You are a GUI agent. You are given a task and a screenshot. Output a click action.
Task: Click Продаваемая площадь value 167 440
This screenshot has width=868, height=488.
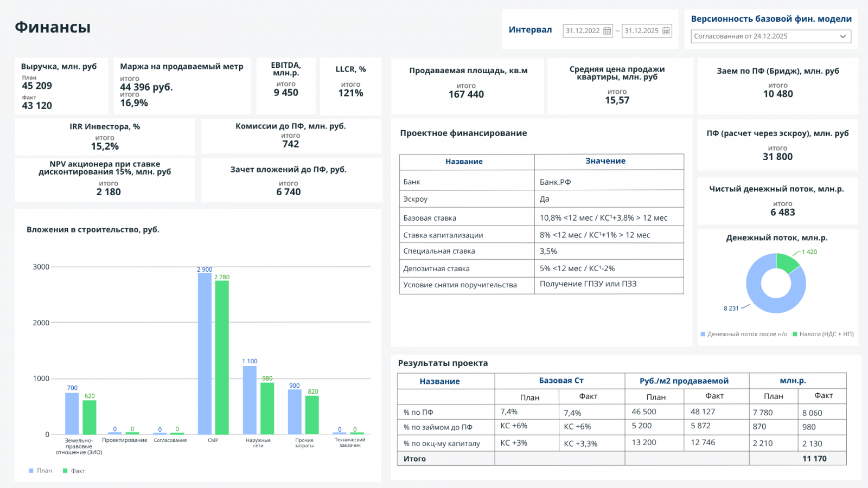tap(466, 94)
